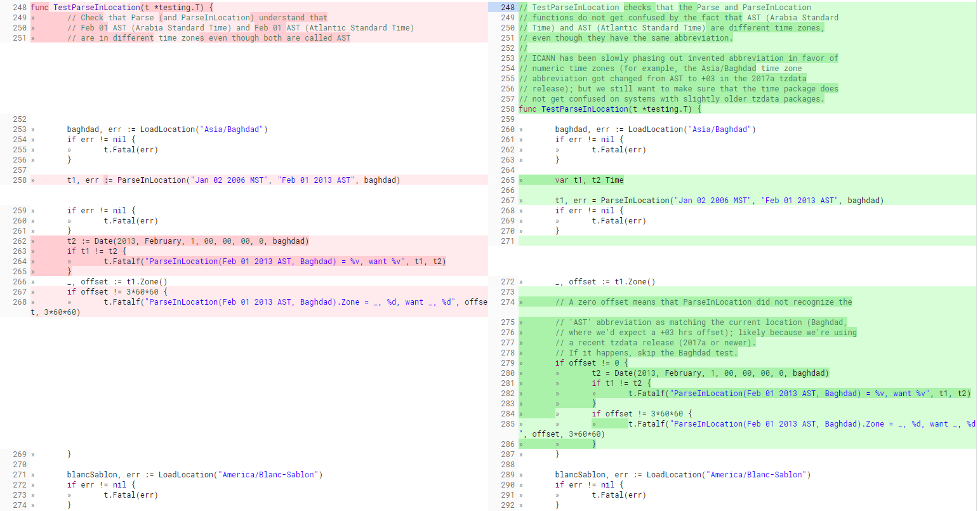This screenshot has width=980, height=511.
Task: Click added line "if offset != 0 {"
Action: 592,363
